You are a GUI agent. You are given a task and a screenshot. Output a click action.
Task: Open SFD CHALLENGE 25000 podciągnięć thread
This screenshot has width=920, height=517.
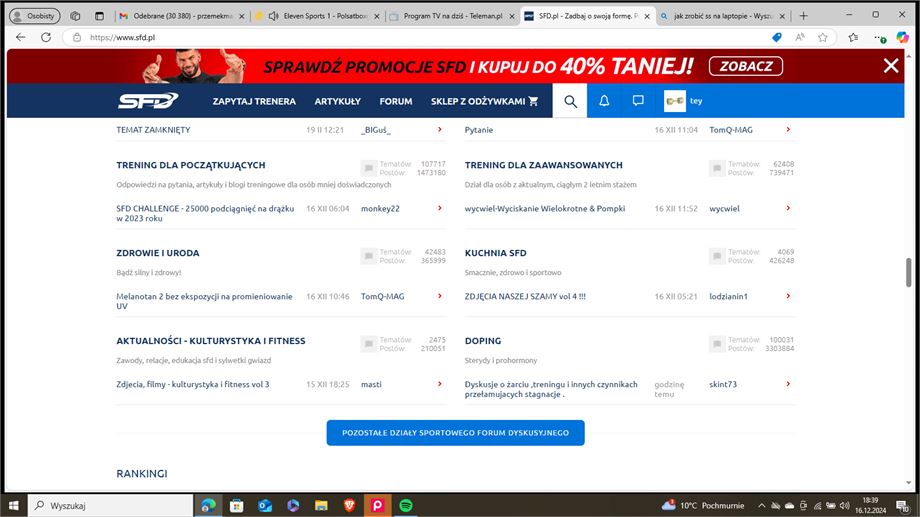point(205,213)
